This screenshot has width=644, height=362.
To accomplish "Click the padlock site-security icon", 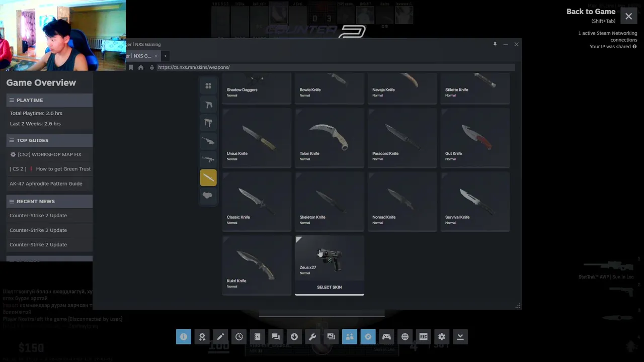I will pos(152,67).
